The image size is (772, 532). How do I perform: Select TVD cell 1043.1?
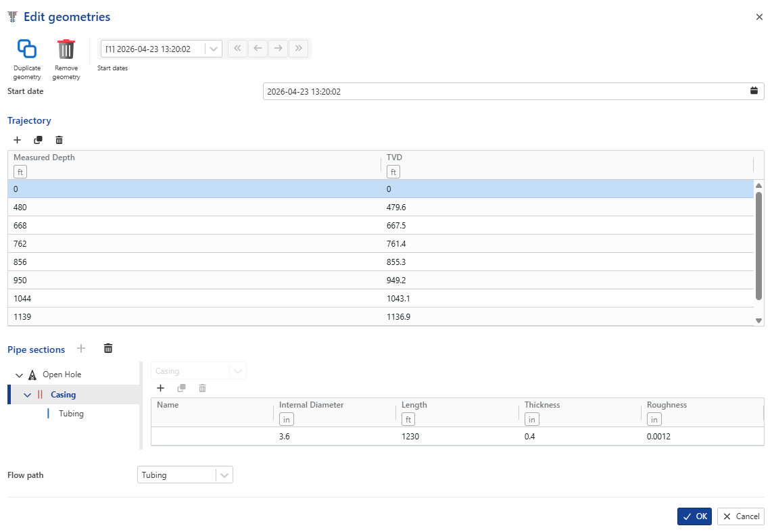click(567, 298)
